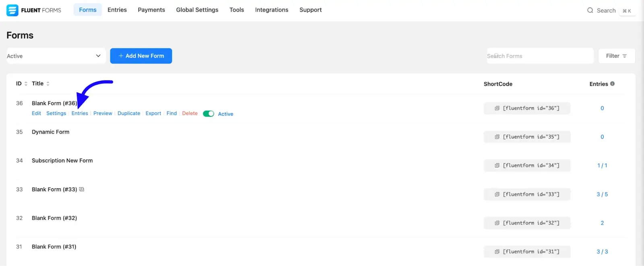
Task: Click plus icon on Add New Form
Action: click(121, 56)
